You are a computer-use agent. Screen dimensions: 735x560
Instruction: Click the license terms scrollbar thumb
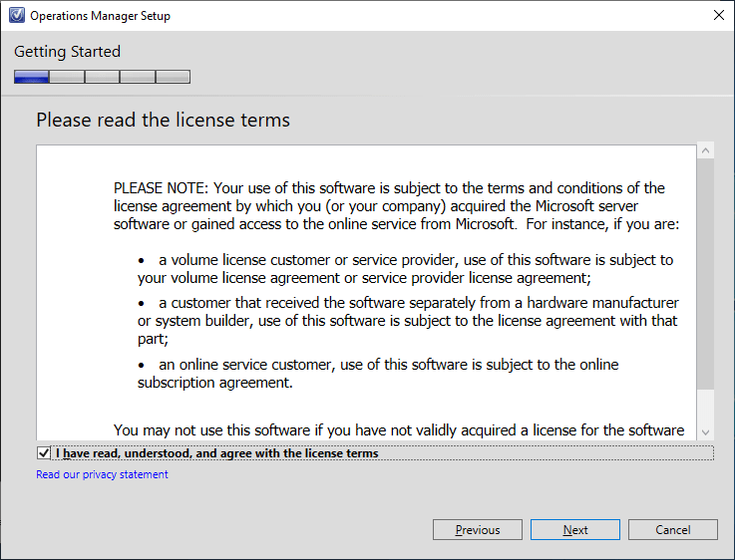[x=706, y=274]
